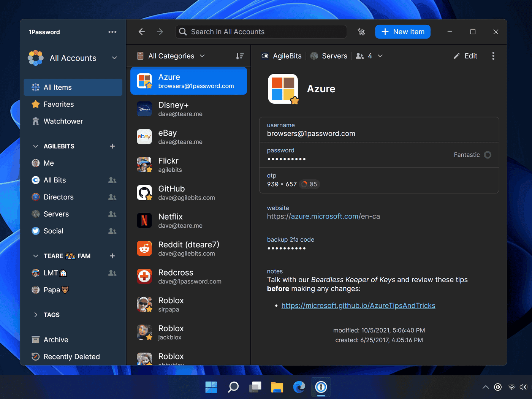Click the OTP countdown timer
The height and width of the screenshot is (399, 532).
(x=309, y=184)
